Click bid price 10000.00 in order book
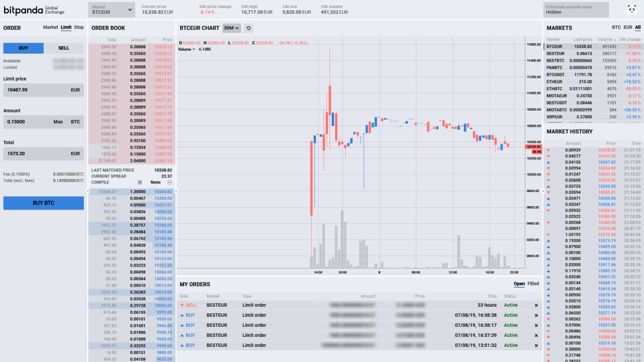The image size is (644, 362). click(x=163, y=305)
